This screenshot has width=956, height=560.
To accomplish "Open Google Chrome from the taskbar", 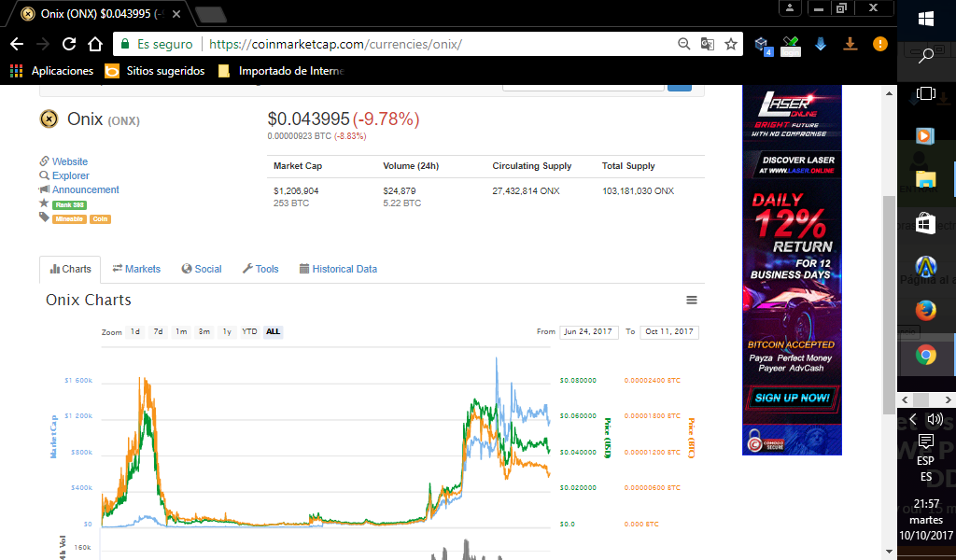I will (926, 355).
